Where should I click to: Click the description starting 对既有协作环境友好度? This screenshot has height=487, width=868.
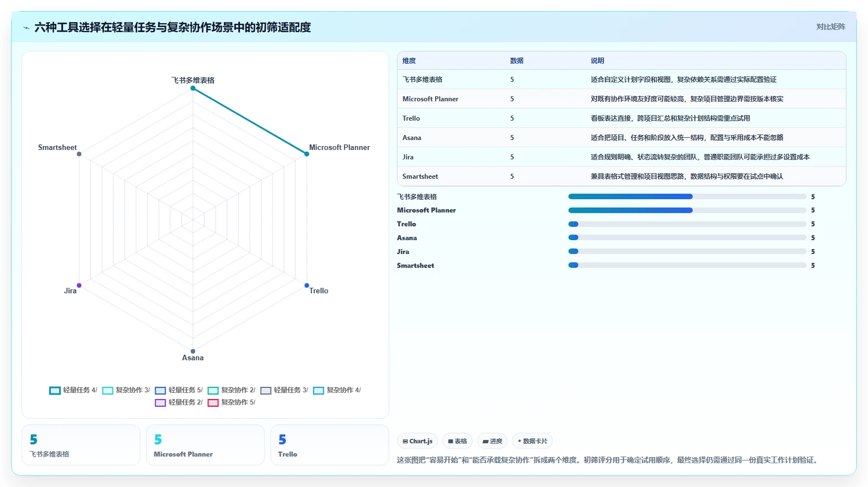(687, 99)
